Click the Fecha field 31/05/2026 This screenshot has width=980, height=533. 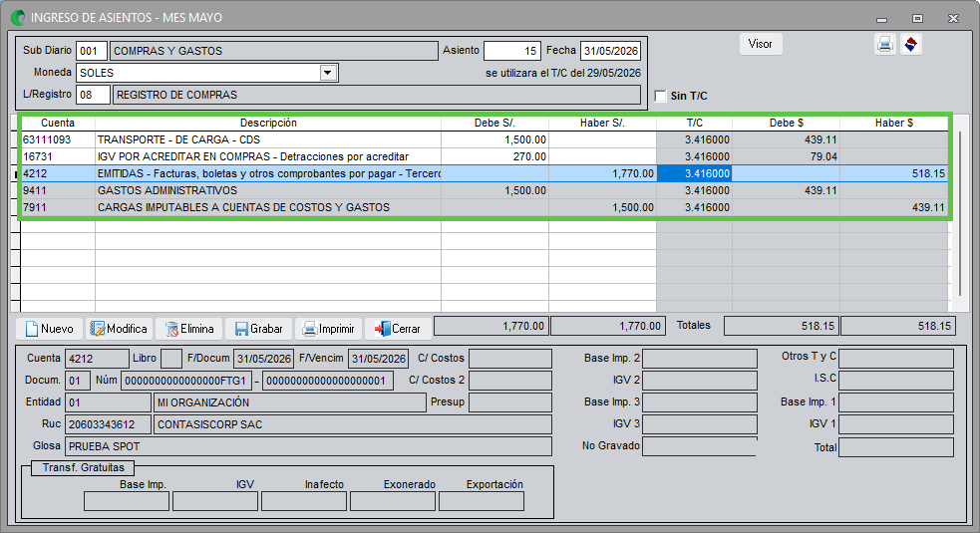pos(610,51)
